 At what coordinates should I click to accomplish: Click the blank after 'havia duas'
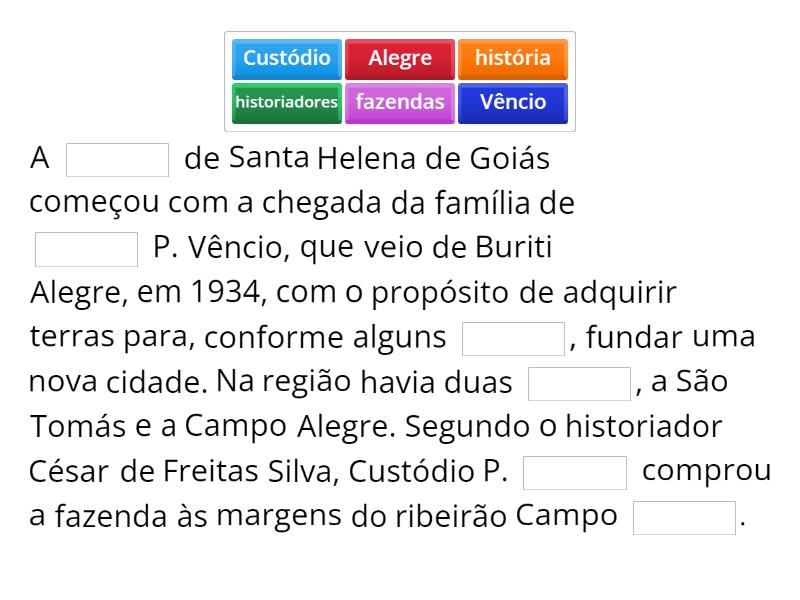579,384
